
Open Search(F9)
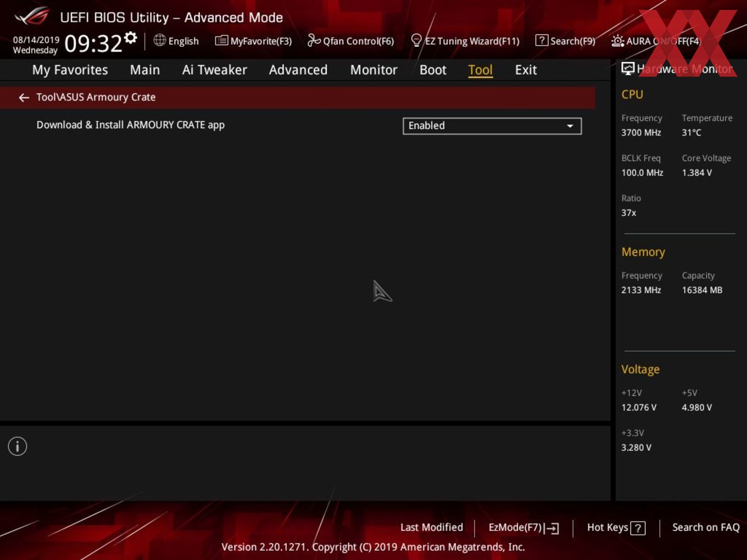tap(566, 41)
